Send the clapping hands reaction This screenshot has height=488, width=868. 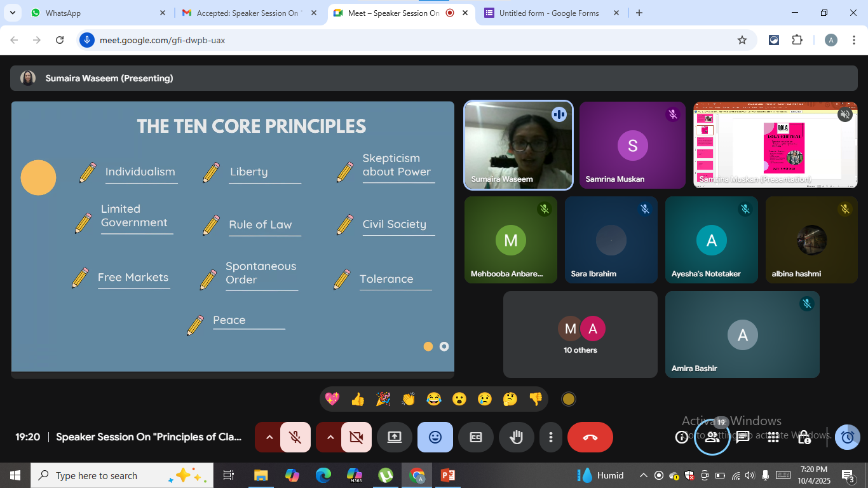click(408, 399)
